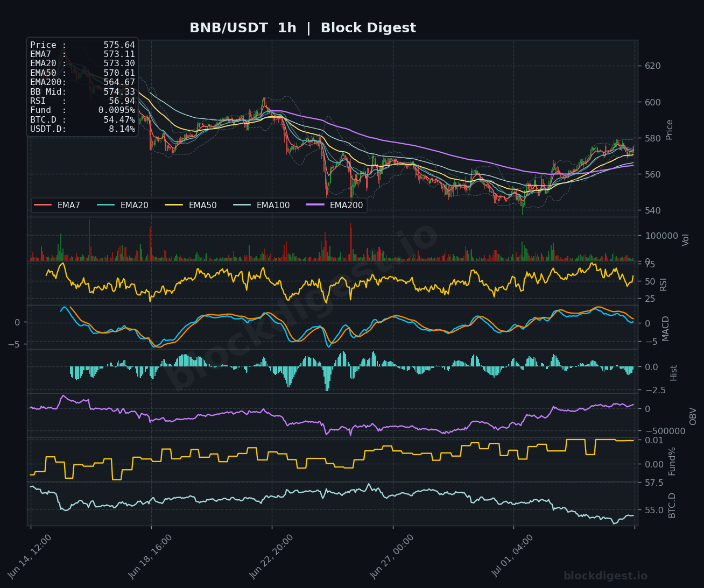This screenshot has width=704, height=588.
Task: Click the Fund% axis label
Action: (x=672, y=461)
